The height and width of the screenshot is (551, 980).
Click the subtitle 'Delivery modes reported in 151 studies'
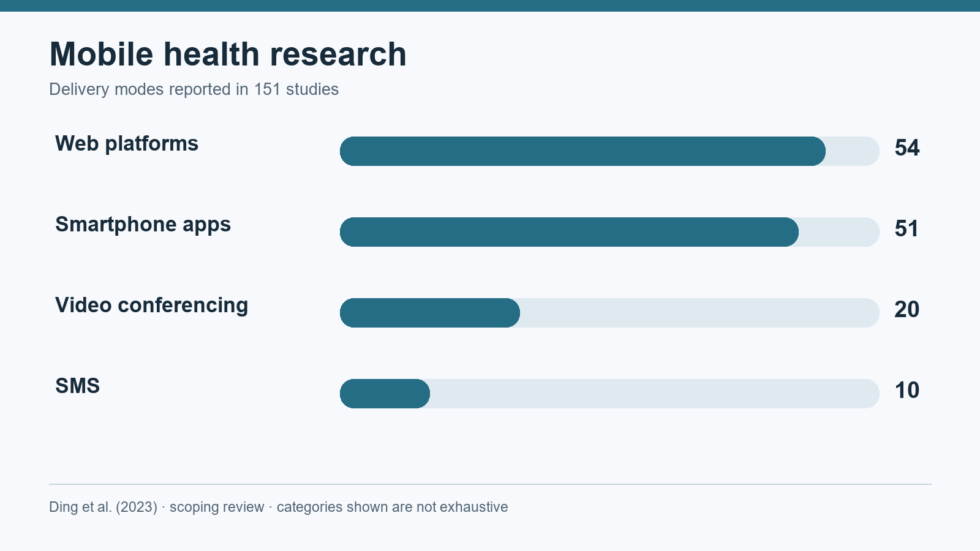click(194, 89)
